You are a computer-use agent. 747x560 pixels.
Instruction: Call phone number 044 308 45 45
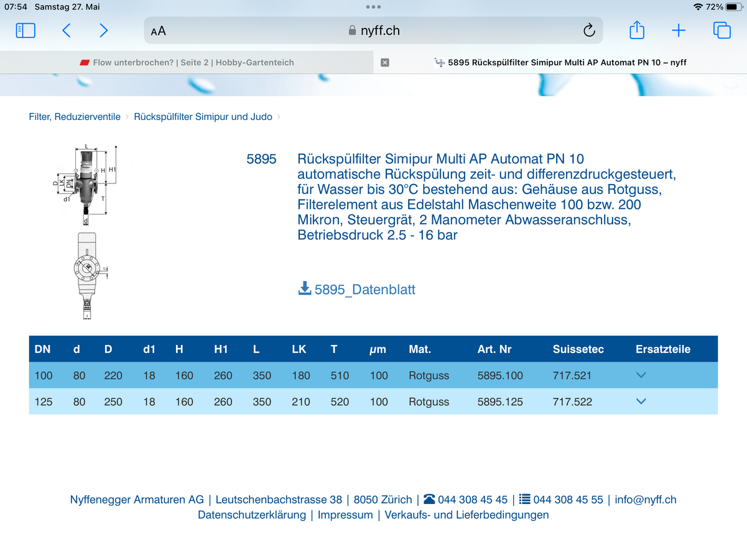click(x=473, y=500)
